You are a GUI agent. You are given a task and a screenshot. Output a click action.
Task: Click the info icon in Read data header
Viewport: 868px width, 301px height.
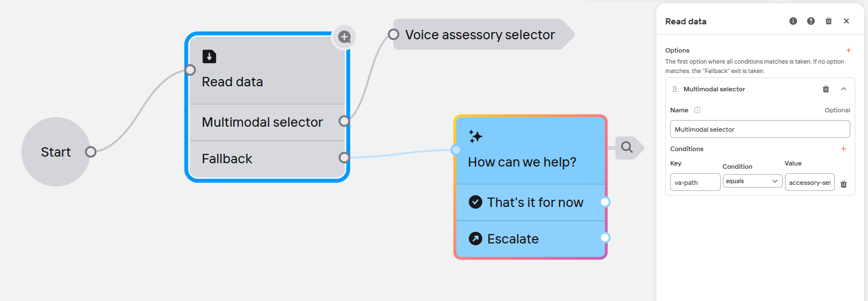click(793, 21)
